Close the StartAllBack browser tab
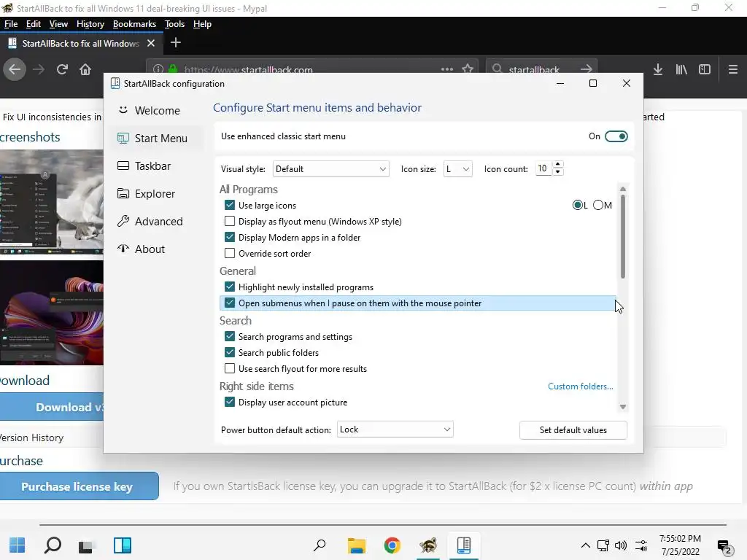Screen dimensions: 747x560 coord(151,43)
